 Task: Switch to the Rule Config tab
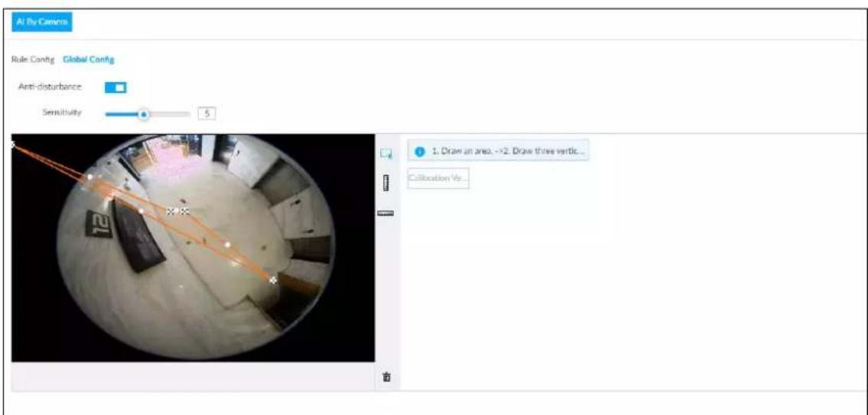coord(33,60)
